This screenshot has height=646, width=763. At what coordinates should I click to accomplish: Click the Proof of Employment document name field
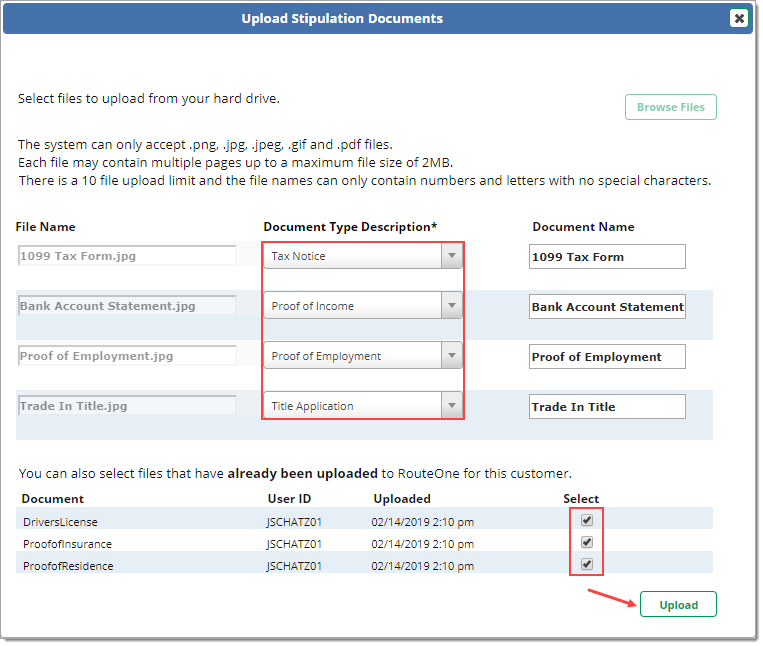click(x=607, y=357)
